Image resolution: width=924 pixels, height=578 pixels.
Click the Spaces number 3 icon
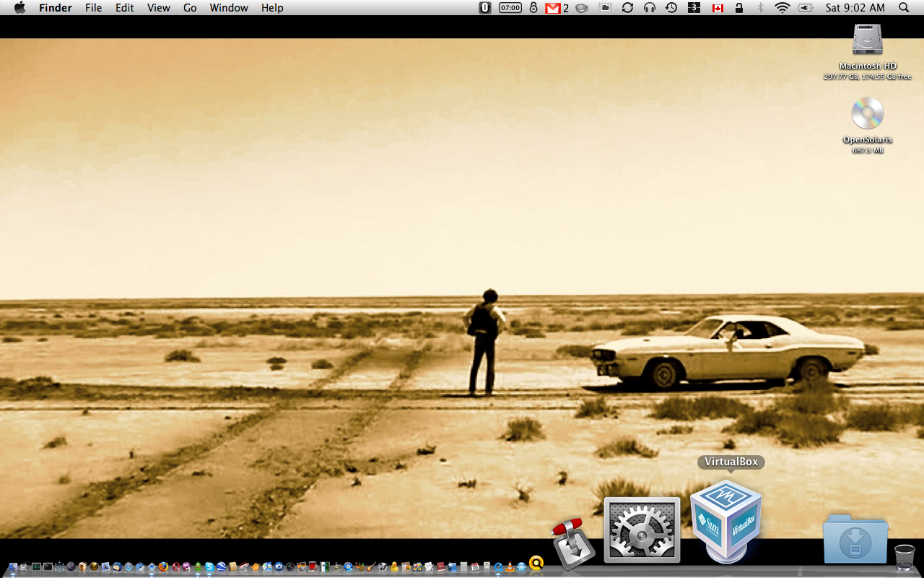pyautogui.click(x=694, y=7)
